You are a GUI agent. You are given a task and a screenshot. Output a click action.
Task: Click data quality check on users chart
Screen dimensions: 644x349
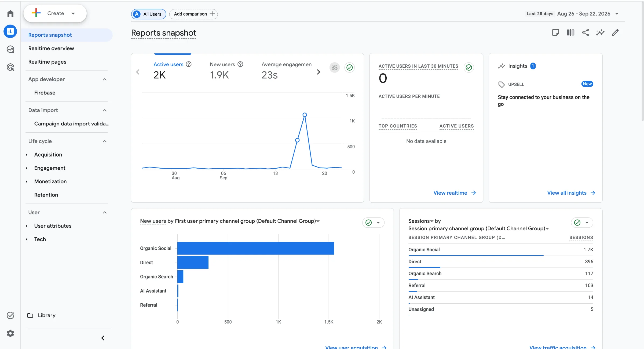(x=349, y=67)
